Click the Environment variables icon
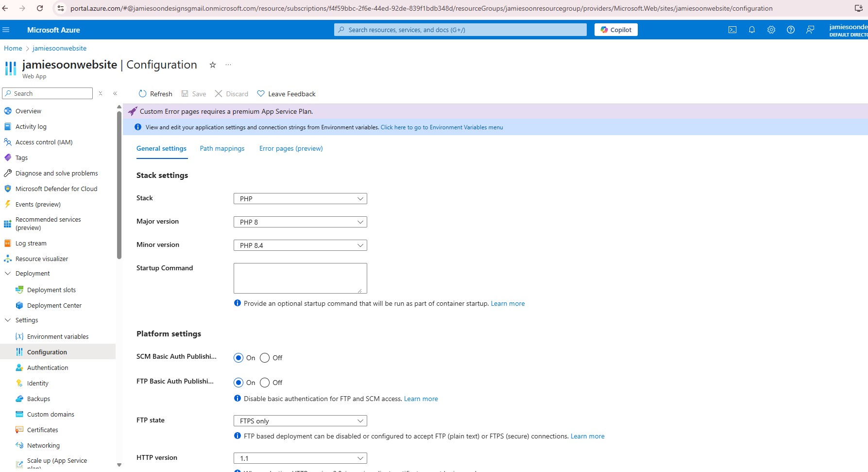 (x=19, y=336)
